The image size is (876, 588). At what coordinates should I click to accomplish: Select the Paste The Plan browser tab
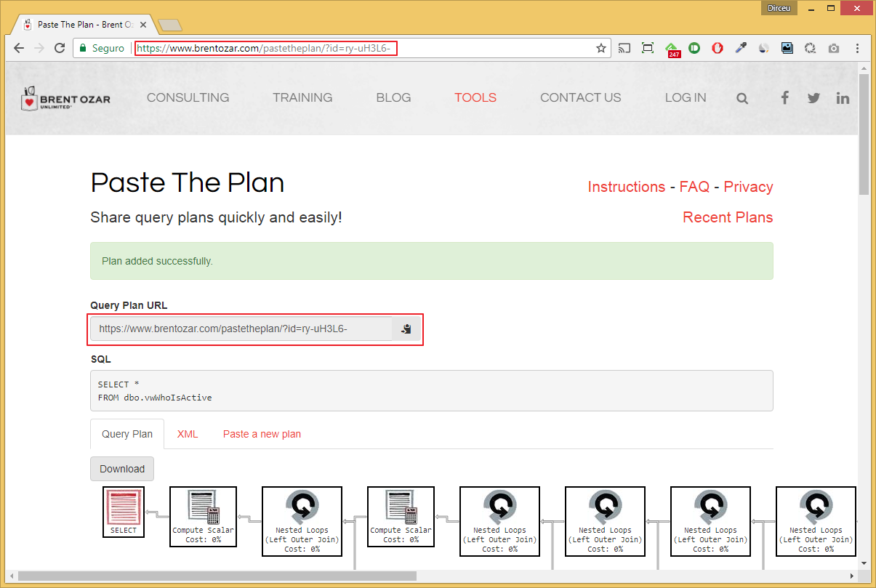86,24
